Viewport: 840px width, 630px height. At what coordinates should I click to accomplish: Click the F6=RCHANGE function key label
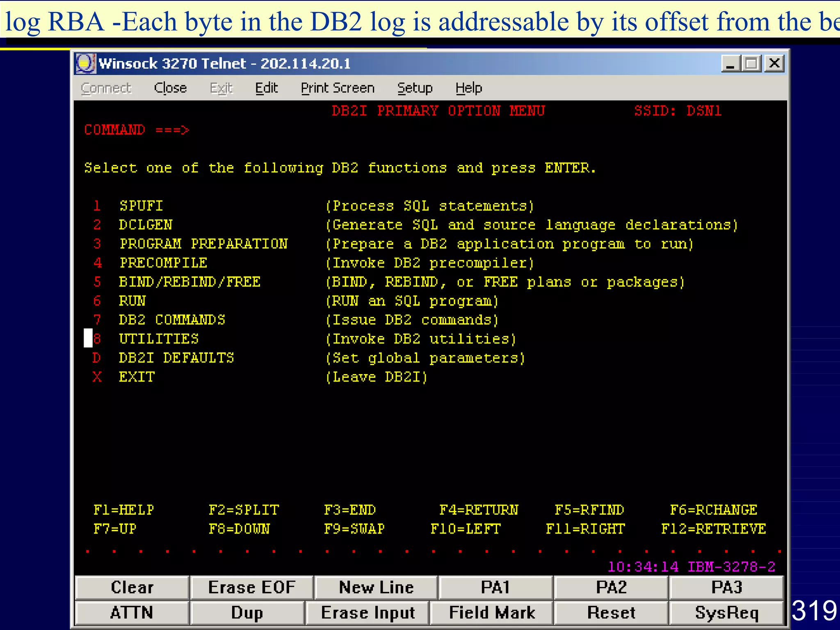(x=714, y=510)
